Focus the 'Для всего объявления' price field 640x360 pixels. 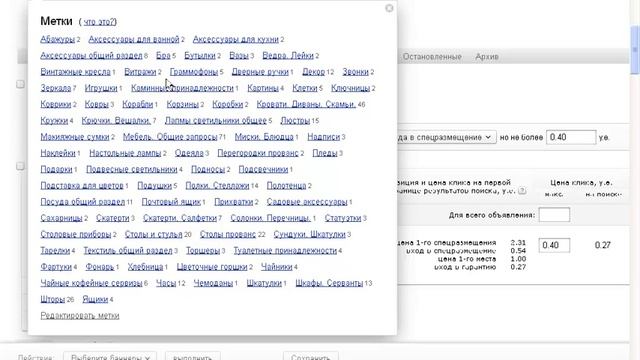pos(554,215)
